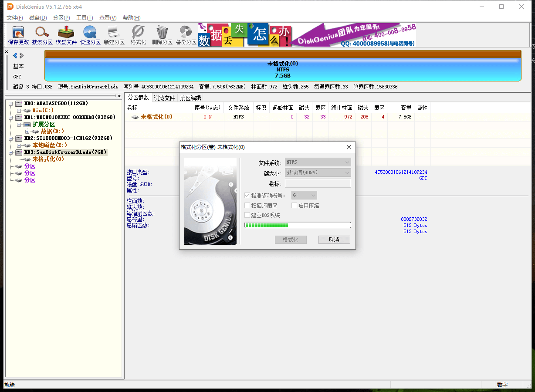Click the 备份分区 (Backup Partition) icon
Image resolution: width=535 pixels, height=392 pixels.
tap(186, 35)
